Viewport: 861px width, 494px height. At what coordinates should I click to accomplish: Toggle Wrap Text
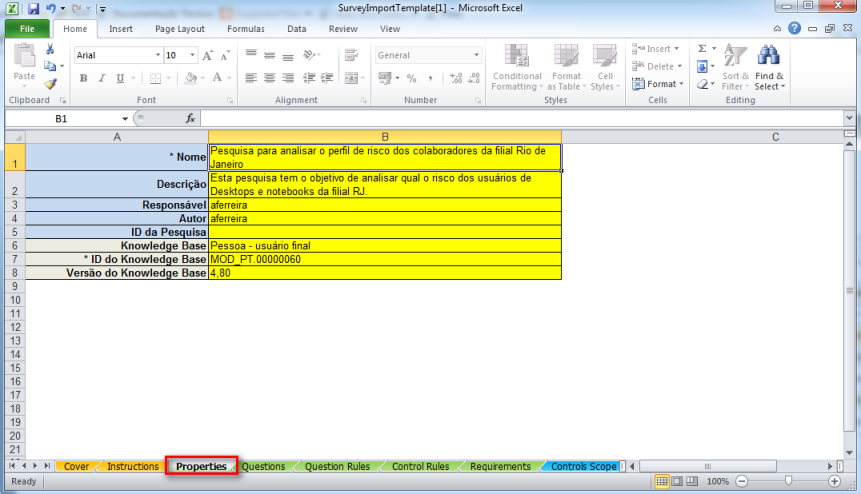[x=351, y=55]
